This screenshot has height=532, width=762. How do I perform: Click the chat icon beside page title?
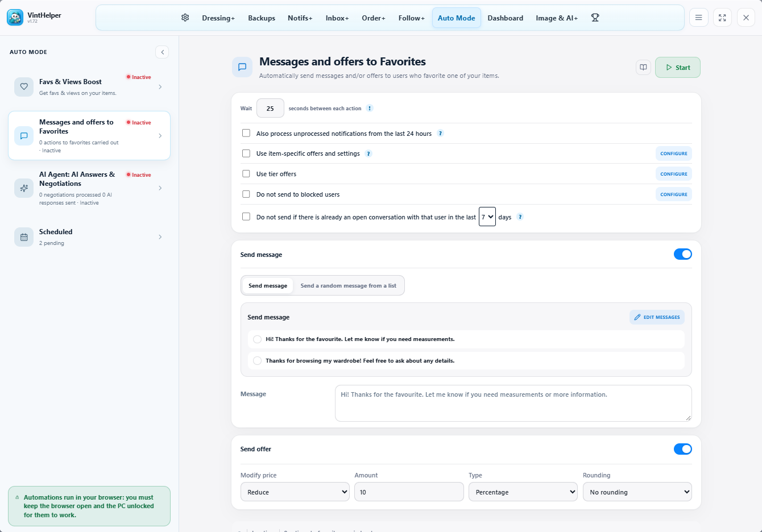point(242,67)
